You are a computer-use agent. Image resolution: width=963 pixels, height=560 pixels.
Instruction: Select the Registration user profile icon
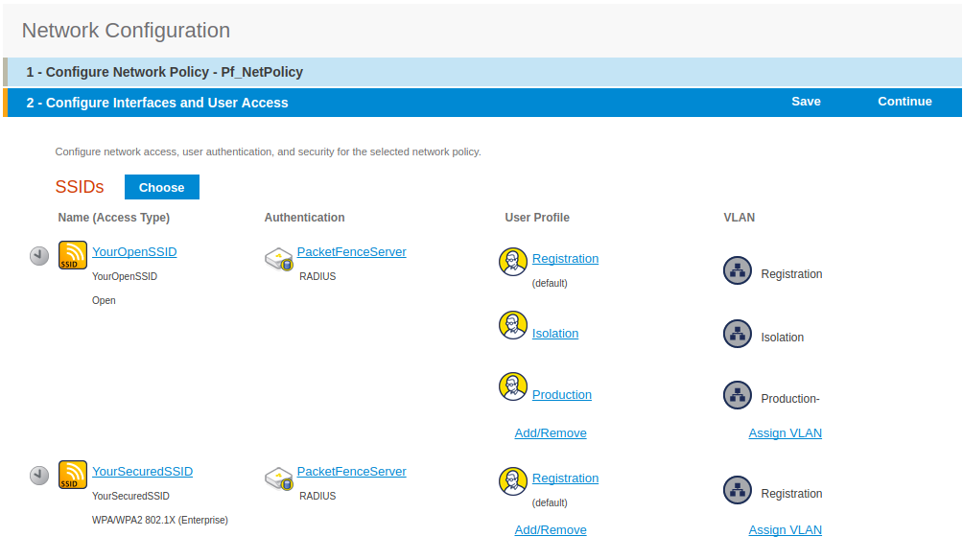513,261
